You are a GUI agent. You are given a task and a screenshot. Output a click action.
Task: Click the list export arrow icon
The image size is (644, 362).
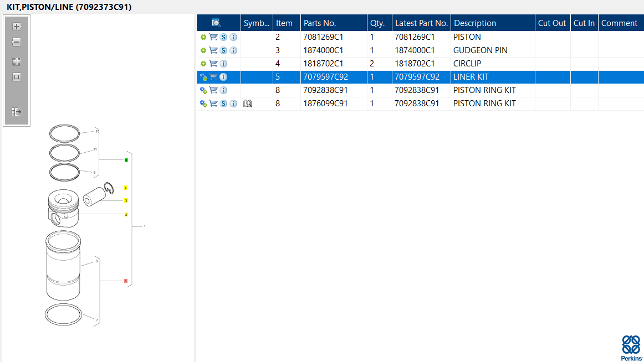point(17,111)
